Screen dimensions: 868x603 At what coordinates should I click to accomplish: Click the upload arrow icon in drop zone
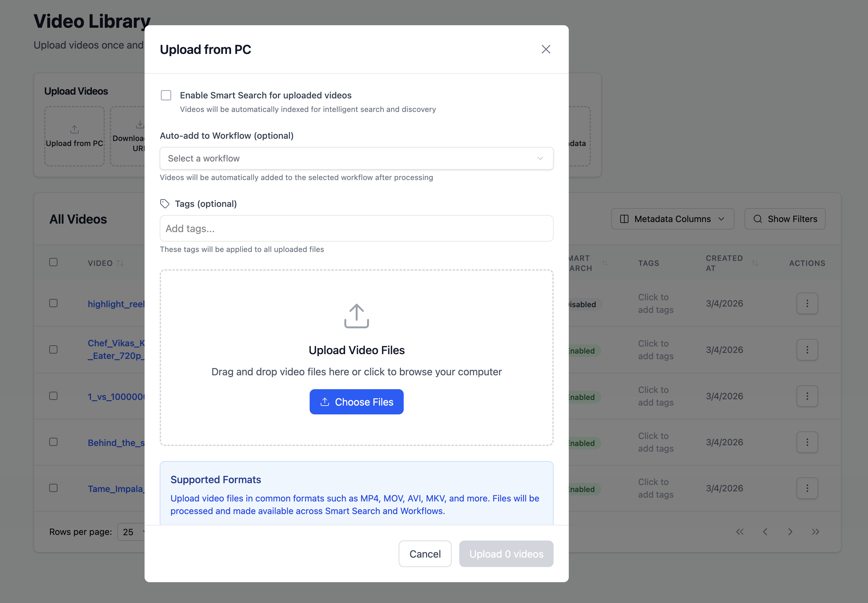tap(356, 316)
